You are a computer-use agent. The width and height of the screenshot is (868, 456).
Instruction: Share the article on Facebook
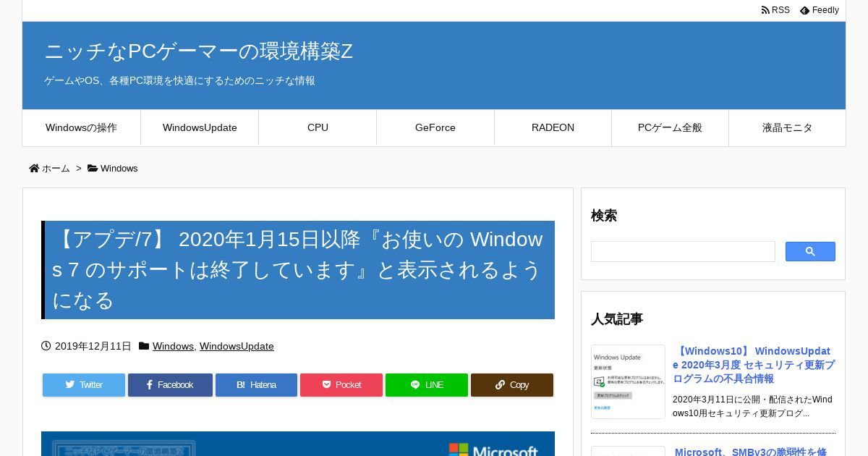click(170, 385)
